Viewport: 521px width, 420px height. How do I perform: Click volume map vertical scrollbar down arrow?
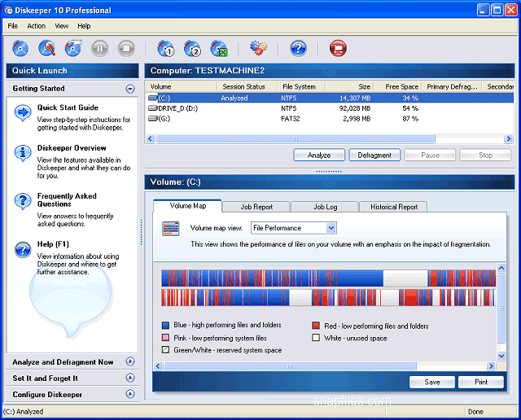501,356
